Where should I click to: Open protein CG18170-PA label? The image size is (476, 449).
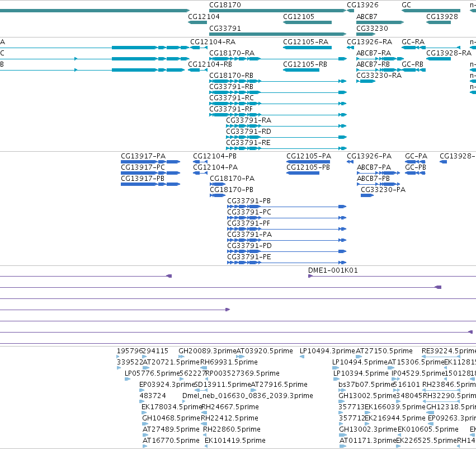click(232, 179)
